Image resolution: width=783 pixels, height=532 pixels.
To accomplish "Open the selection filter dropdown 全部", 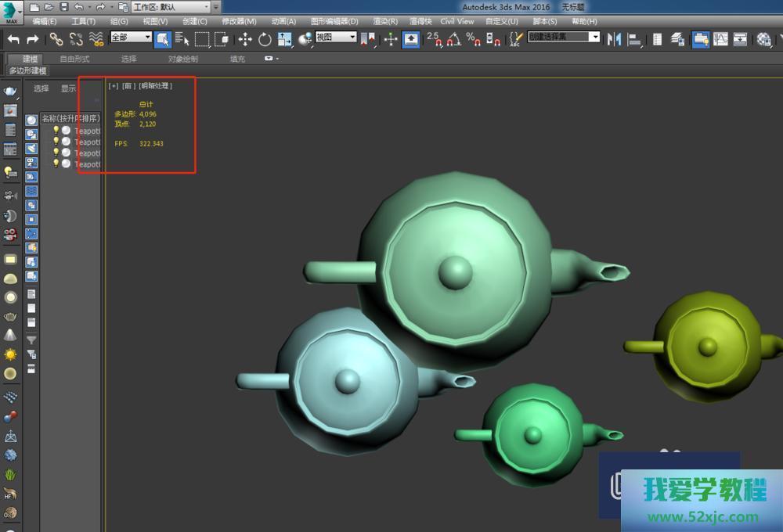I will 131,38.
